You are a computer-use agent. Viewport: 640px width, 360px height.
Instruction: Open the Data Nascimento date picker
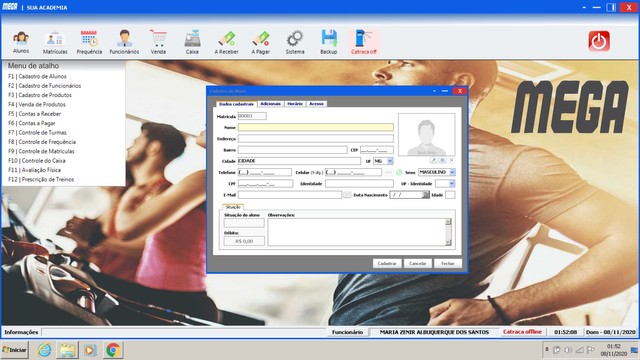pyautogui.click(x=425, y=195)
